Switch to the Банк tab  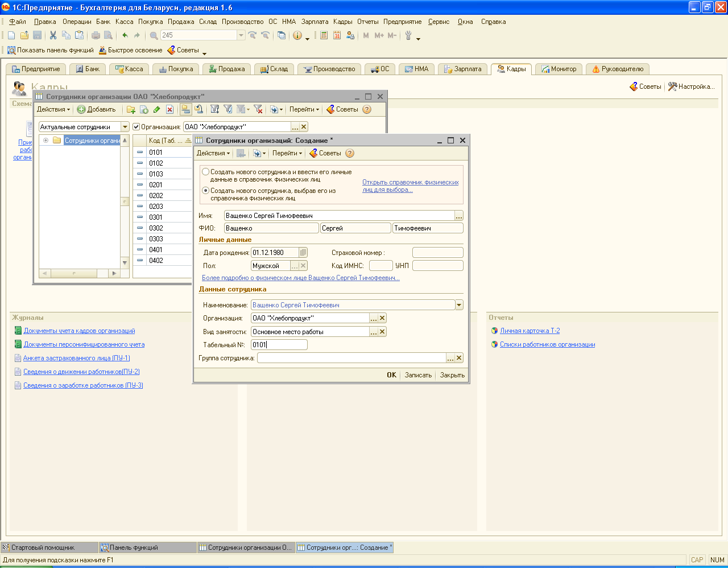pos(88,69)
